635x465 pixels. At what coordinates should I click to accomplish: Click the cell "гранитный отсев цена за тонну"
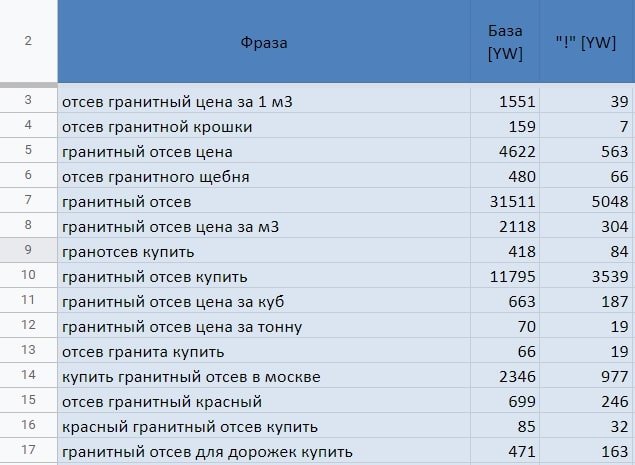264,327
